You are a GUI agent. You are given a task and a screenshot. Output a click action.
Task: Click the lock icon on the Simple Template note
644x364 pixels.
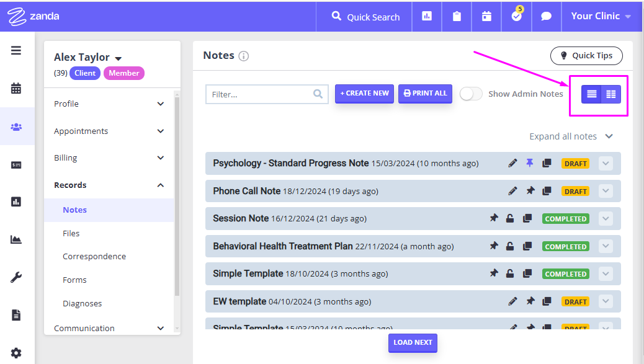(509, 273)
